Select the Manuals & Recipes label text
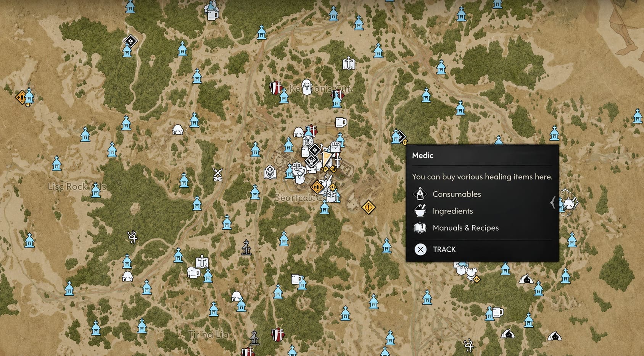The image size is (644, 356). coord(465,228)
